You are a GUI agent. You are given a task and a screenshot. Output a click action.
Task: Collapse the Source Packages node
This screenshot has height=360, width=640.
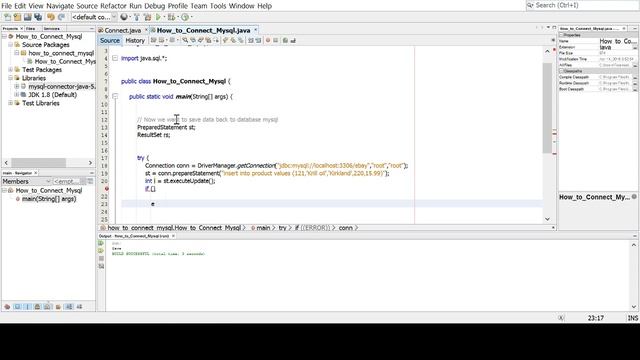tap(11, 44)
